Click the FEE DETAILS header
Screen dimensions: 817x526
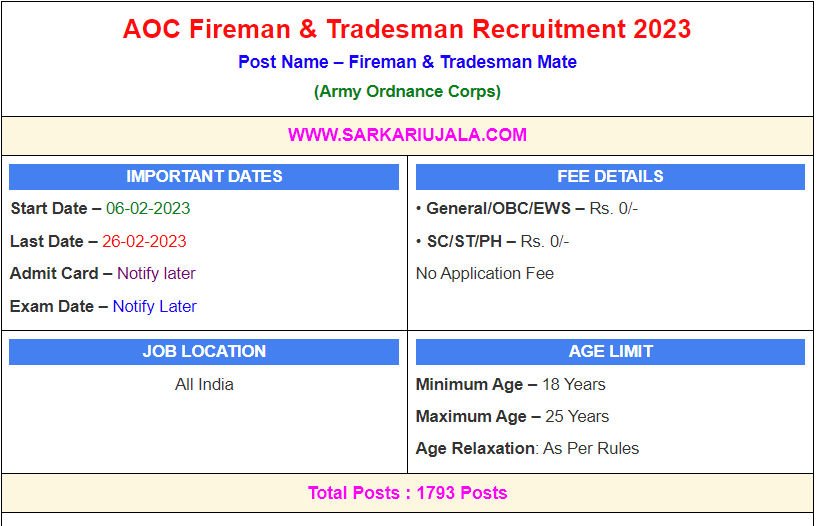point(610,177)
